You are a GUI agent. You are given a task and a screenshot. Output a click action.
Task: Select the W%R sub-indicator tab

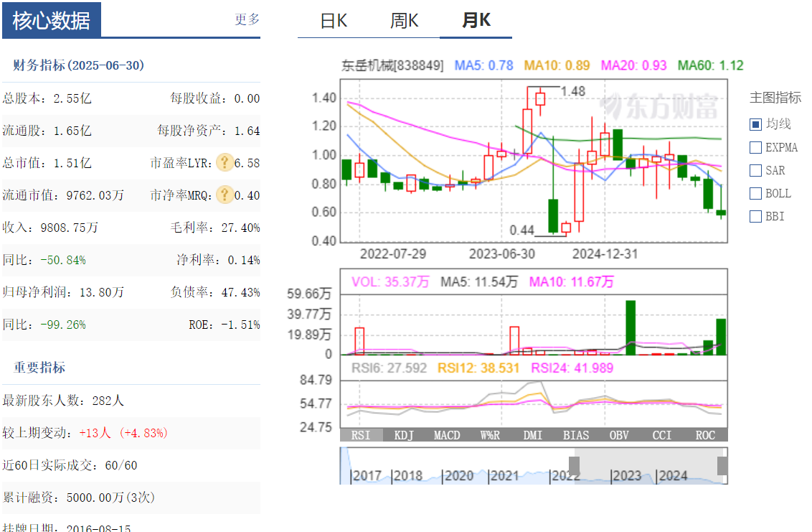click(490, 435)
